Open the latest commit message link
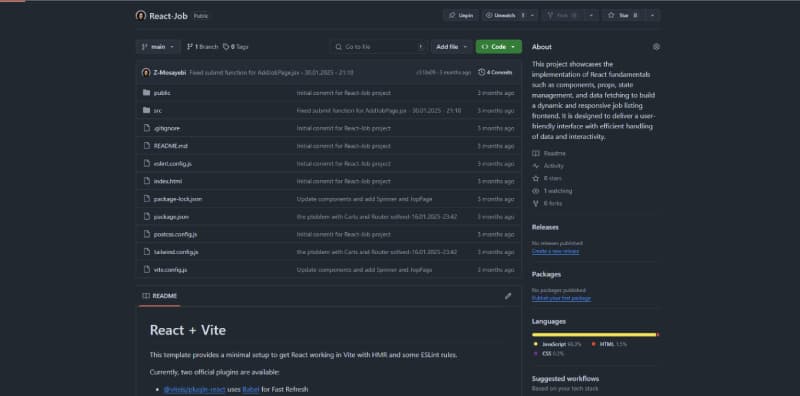800x396 pixels. pyautogui.click(x=271, y=72)
